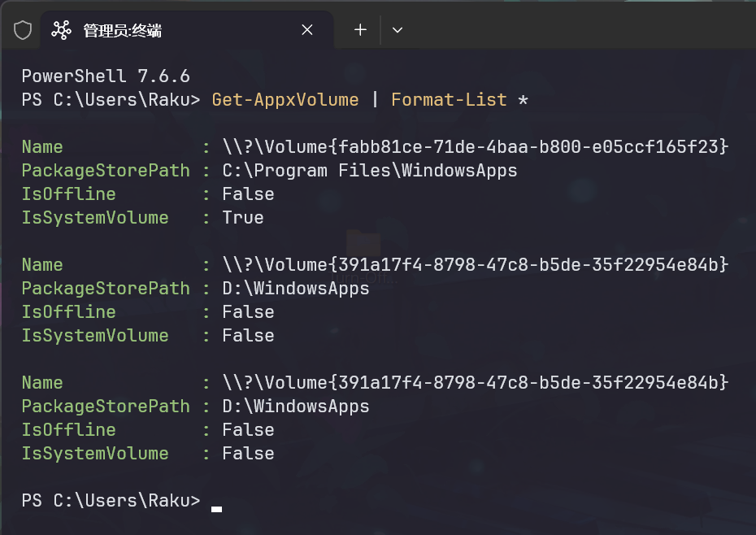
Task: Click the blinking cursor at the prompt
Action: pyautogui.click(x=216, y=509)
